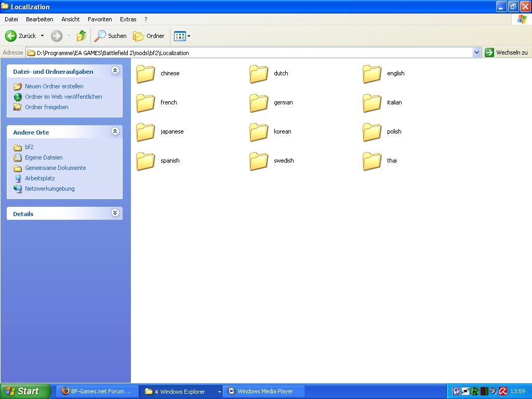
Task: Open the Datei menu
Action: tap(11, 19)
